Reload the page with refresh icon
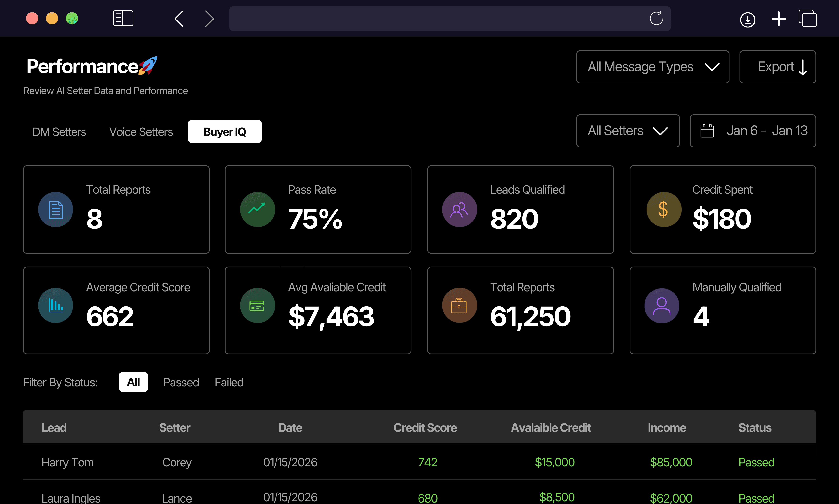 [656, 18]
